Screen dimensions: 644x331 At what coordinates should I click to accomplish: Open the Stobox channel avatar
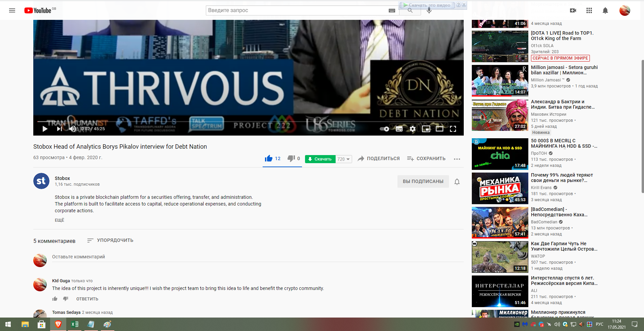coord(41,181)
